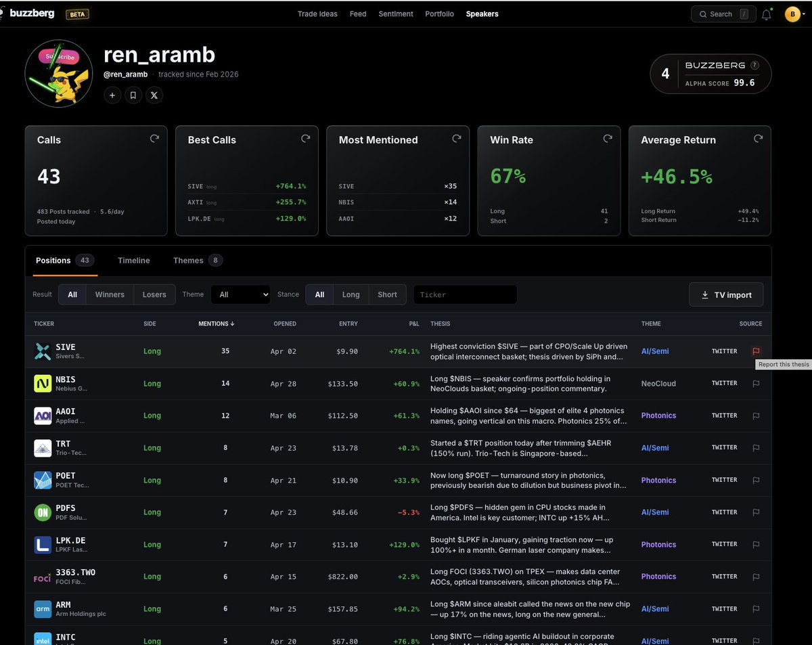Flag the 3363.TWO thesis row
Image resolution: width=812 pixels, height=645 pixels.
[x=756, y=577]
